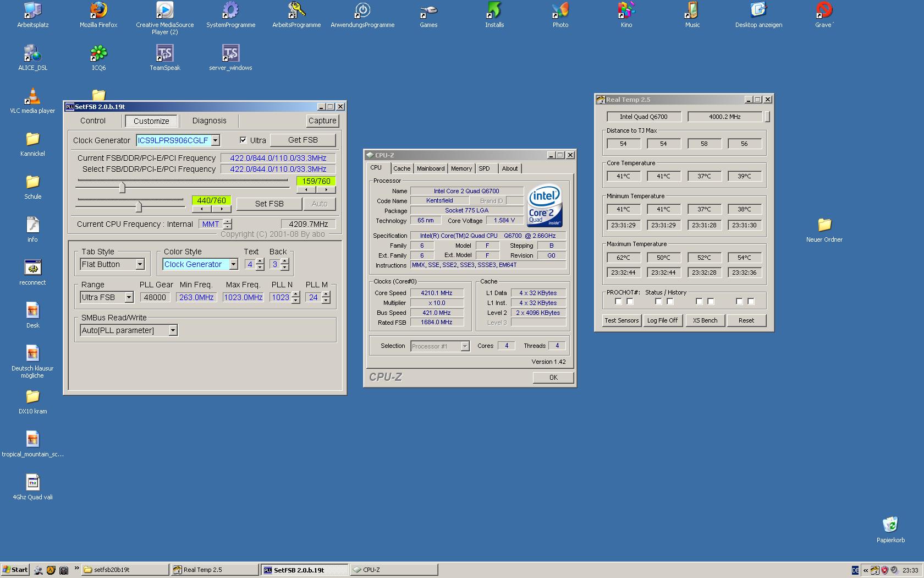Viewport: 924px width, 578px height.
Task: Open the Music desktop shortcut
Action: click(692, 14)
